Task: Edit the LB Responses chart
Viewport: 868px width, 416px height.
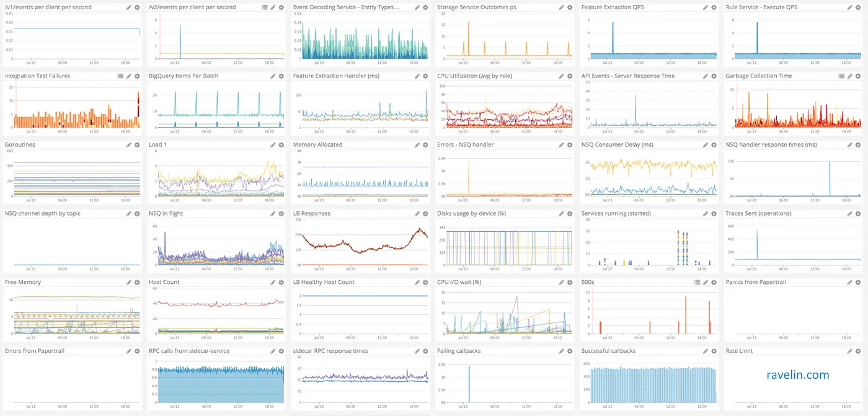Action: coord(417,213)
